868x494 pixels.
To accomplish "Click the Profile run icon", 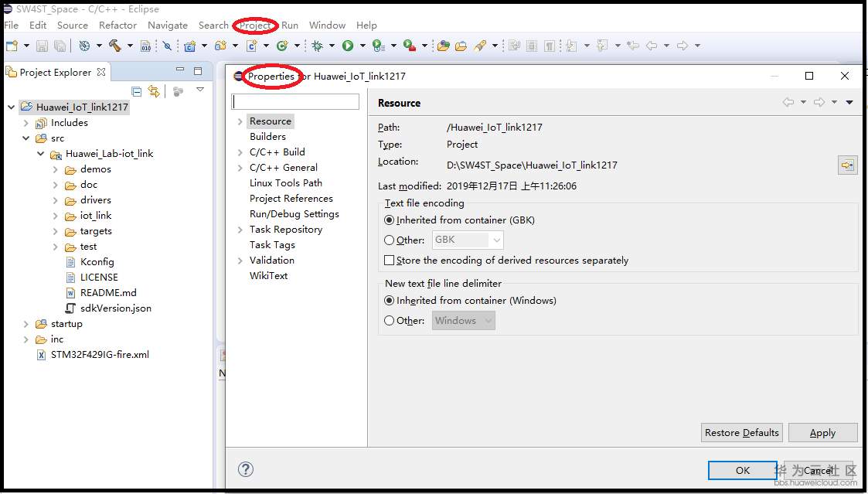I will coord(379,46).
